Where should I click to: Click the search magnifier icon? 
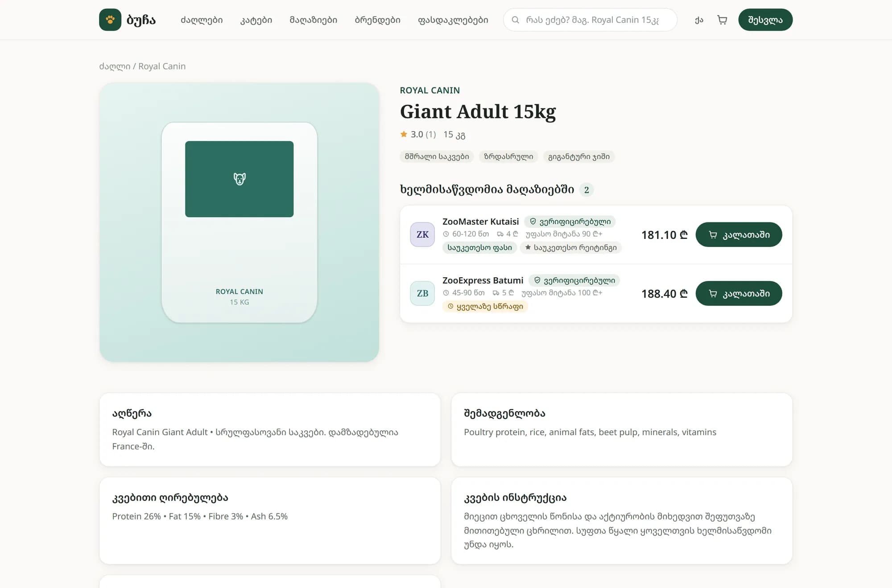515,20
